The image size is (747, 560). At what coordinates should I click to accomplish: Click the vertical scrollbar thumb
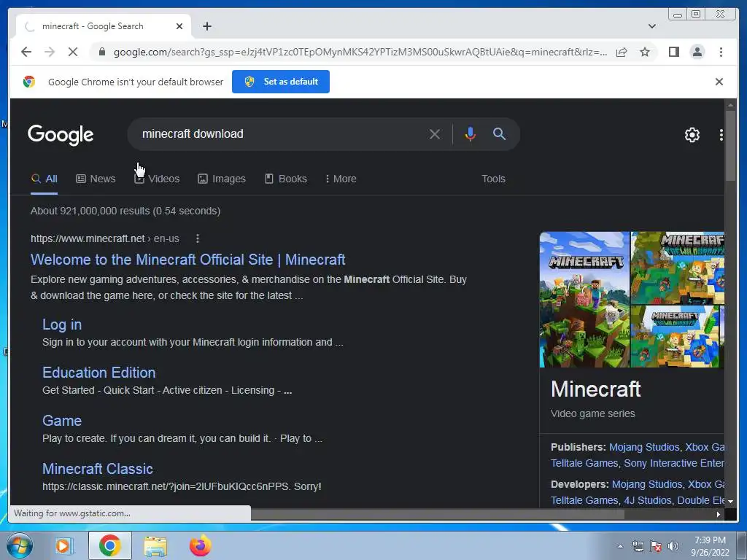click(x=730, y=145)
